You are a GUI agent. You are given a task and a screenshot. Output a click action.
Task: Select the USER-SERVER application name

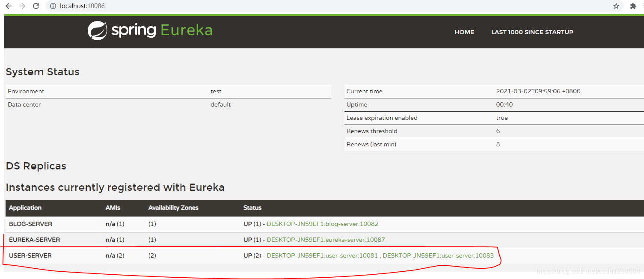(30, 255)
